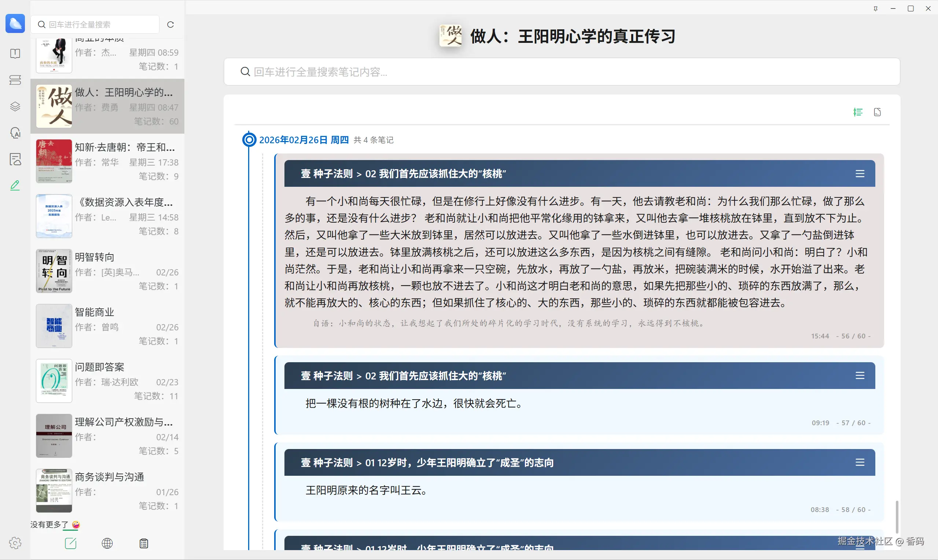This screenshot has width=938, height=560.
Task: Click the refresh icon beside book search
Action: pyautogui.click(x=171, y=25)
